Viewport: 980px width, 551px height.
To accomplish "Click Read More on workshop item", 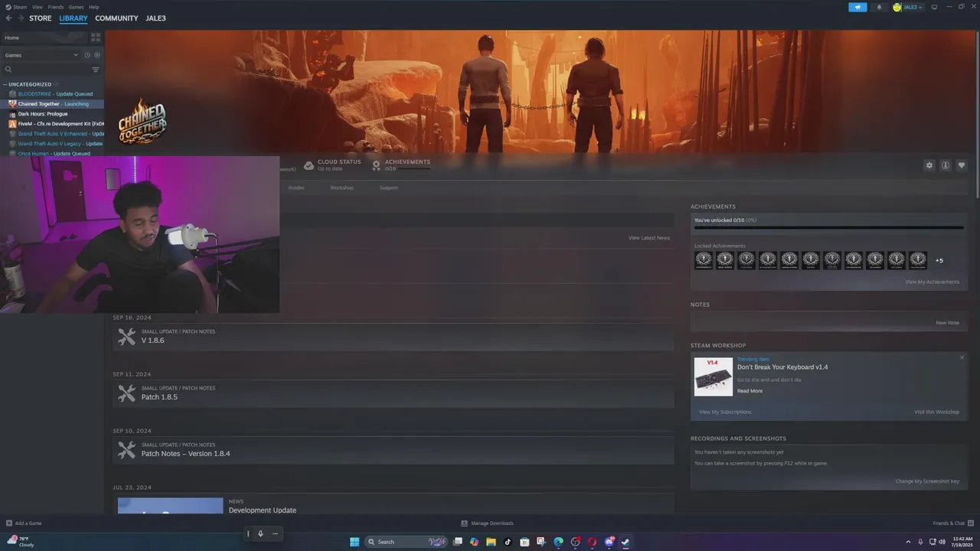I will (x=750, y=391).
